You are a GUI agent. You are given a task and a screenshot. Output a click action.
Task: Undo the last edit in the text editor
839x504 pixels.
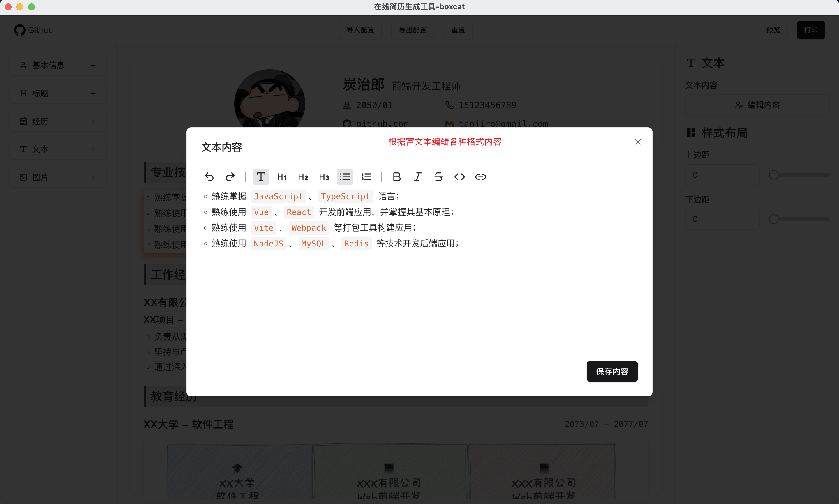pos(209,177)
